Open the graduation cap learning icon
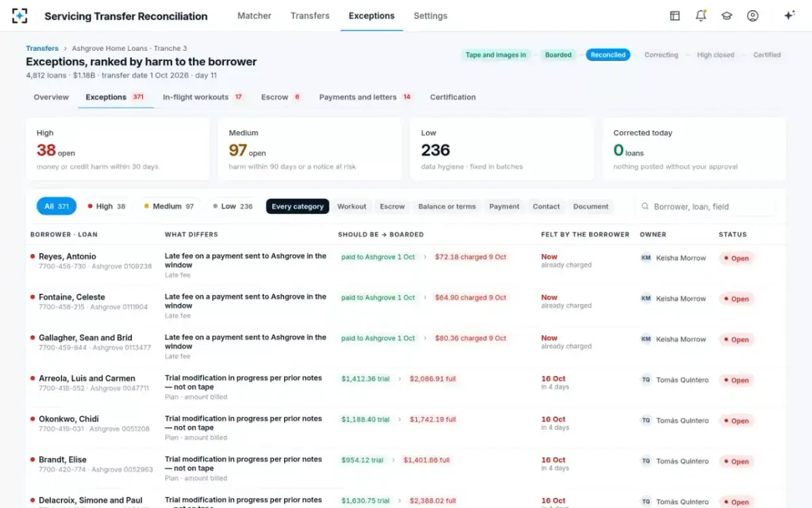 [727, 16]
